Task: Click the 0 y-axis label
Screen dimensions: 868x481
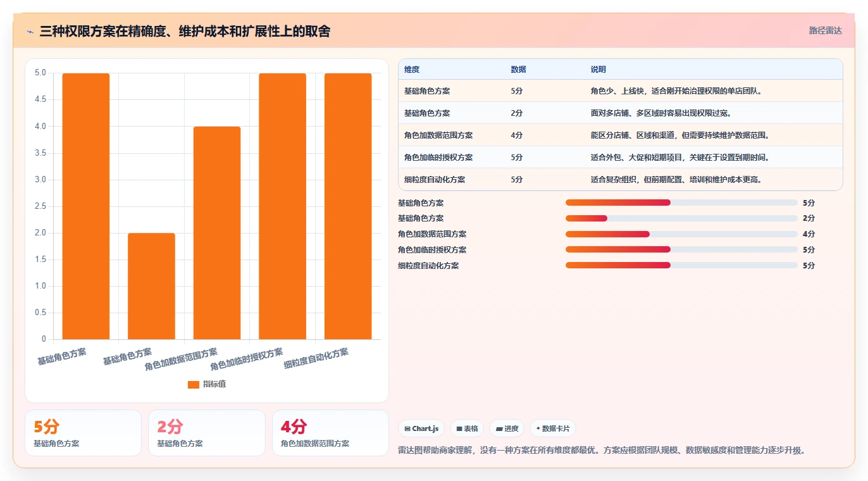Action: coord(44,339)
